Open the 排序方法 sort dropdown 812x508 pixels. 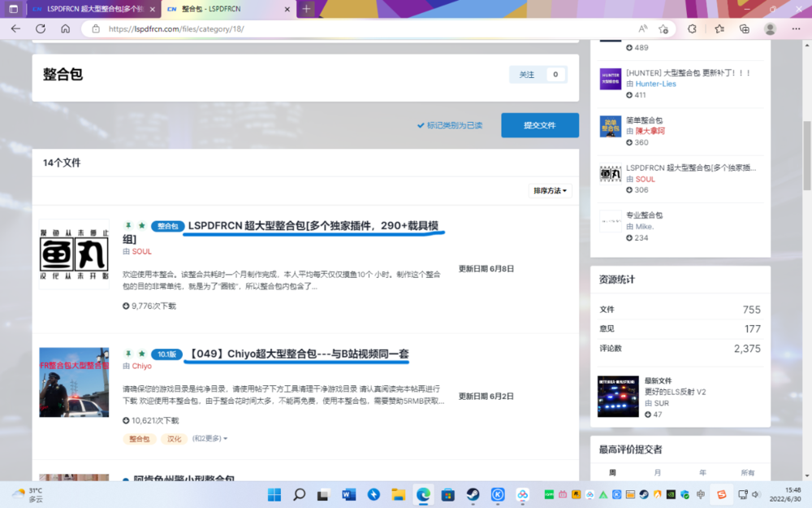click(x=548, y=190)
